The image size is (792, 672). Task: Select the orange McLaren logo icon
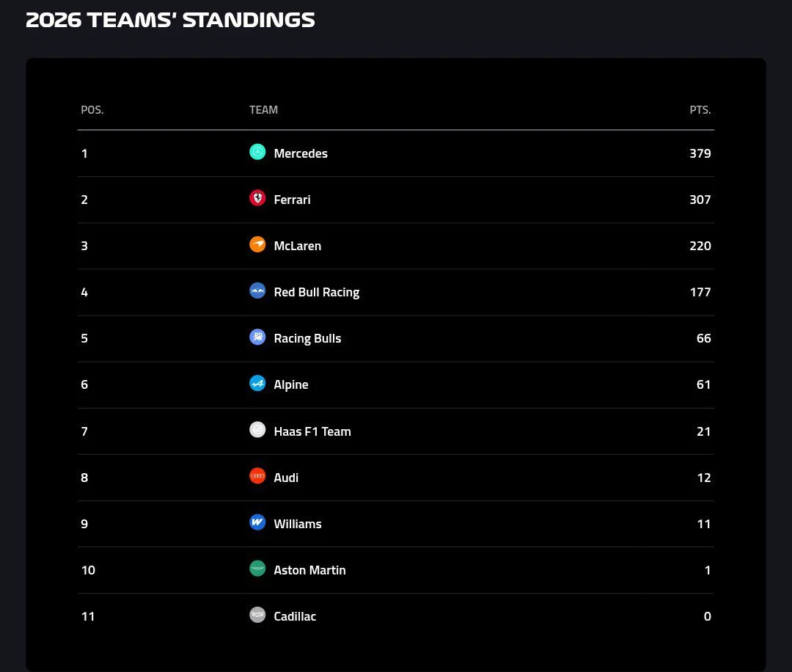point(257,244)
